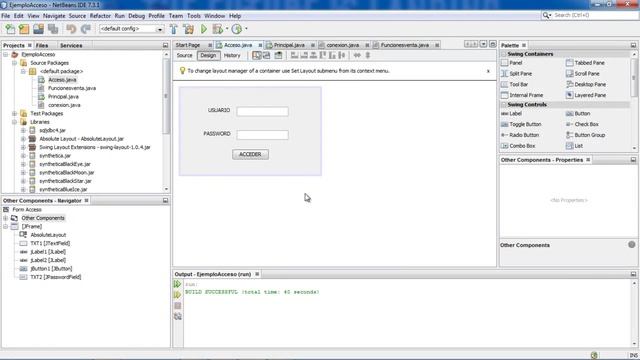Viewport: 640px width, 360px height.
Task: Dismiss the layout manager hint bar
Action: point(488,71)
